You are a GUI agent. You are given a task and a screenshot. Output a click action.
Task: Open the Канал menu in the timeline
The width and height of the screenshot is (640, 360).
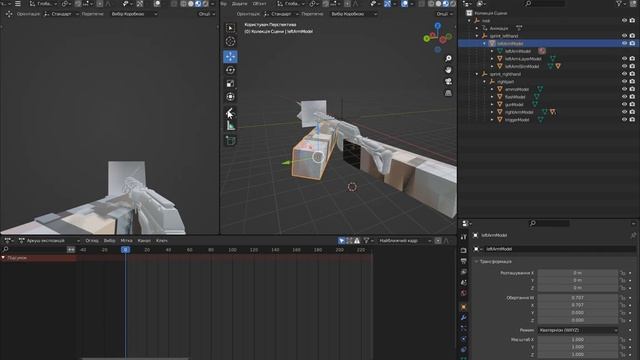[x=144, y=241]
